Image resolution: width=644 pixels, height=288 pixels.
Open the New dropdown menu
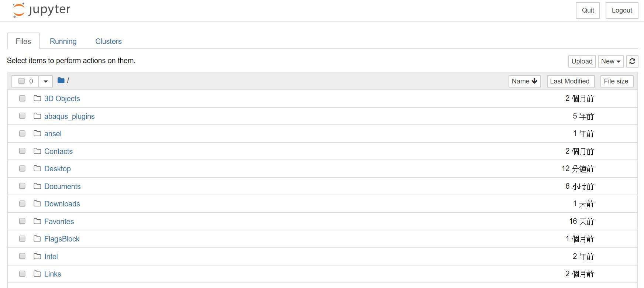[x=611, y=61]
